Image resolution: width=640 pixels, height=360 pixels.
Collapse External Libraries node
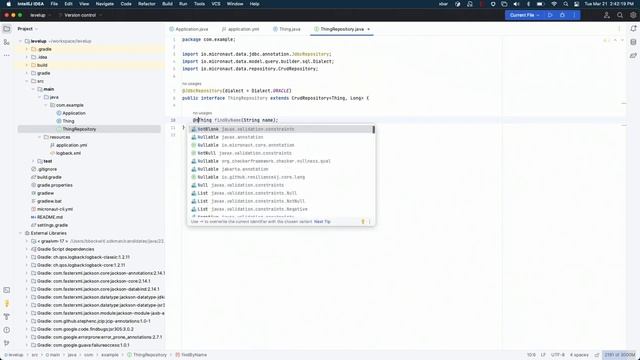point(20,233)
